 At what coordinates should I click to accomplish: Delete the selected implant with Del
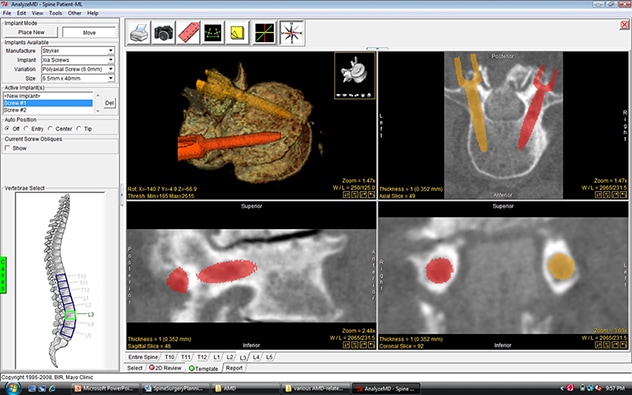click(x=109, y=103)
